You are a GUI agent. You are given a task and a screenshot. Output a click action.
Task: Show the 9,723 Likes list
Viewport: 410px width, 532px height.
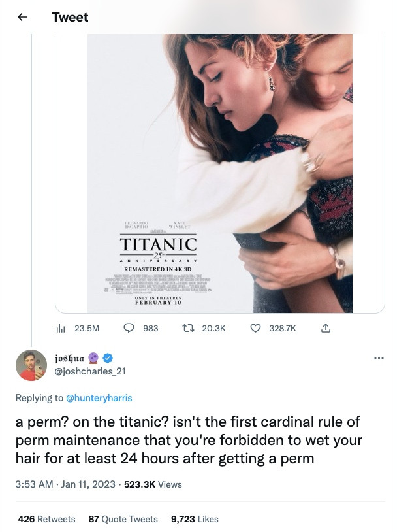[194, 519]
